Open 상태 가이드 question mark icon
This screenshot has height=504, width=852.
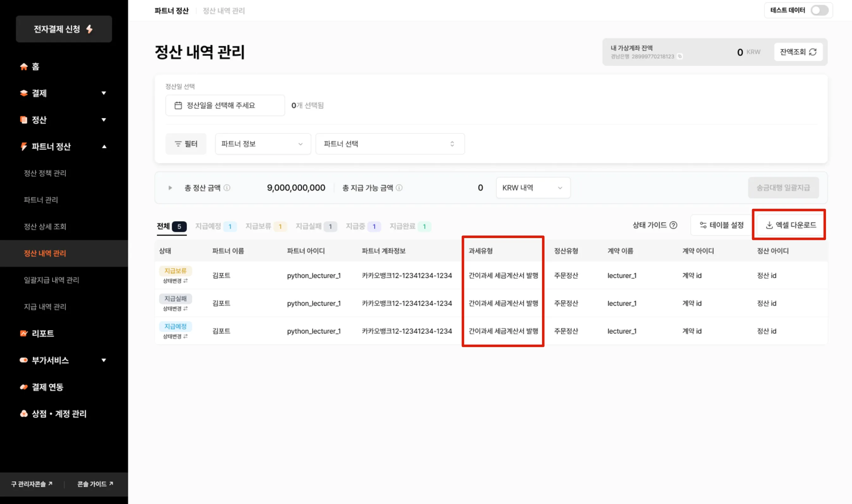click(x=673, y=225)
